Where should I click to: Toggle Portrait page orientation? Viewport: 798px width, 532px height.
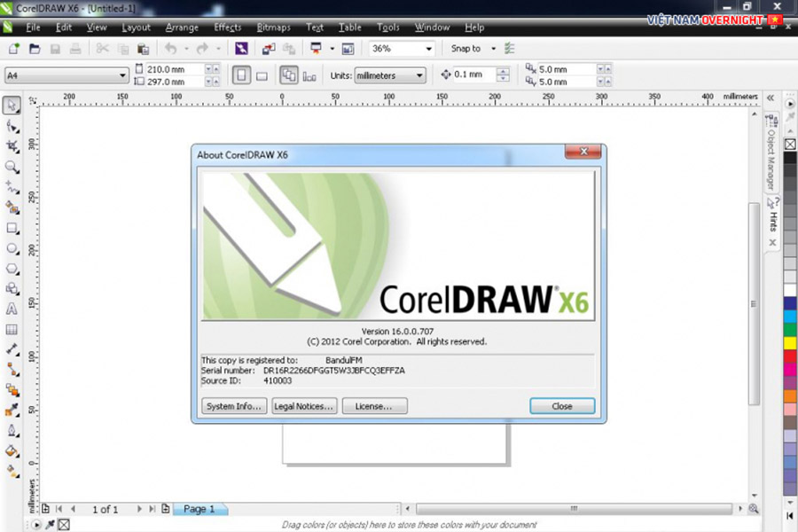point(241,75)
